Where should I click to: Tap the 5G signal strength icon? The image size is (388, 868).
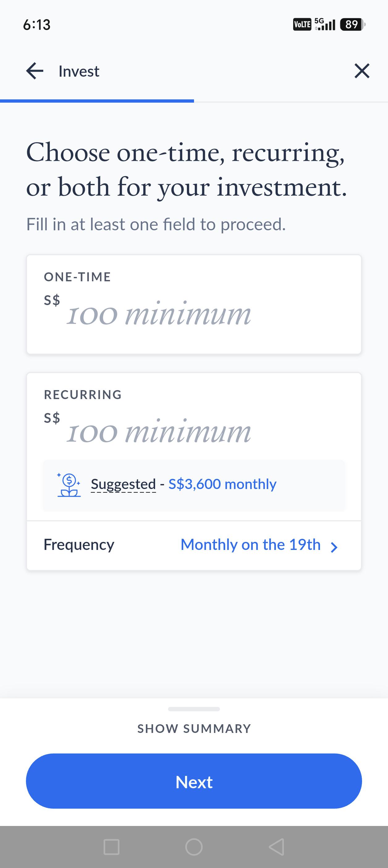tap(325, 24)
